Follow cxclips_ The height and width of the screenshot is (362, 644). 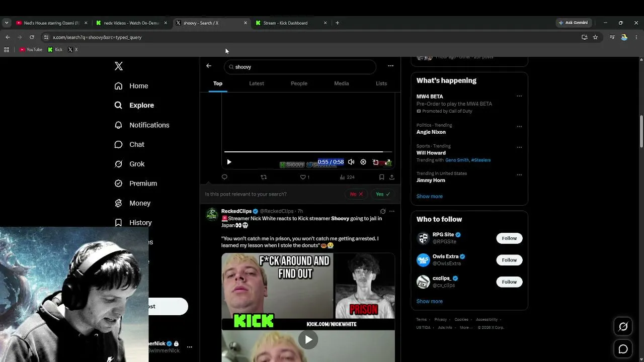509,282
